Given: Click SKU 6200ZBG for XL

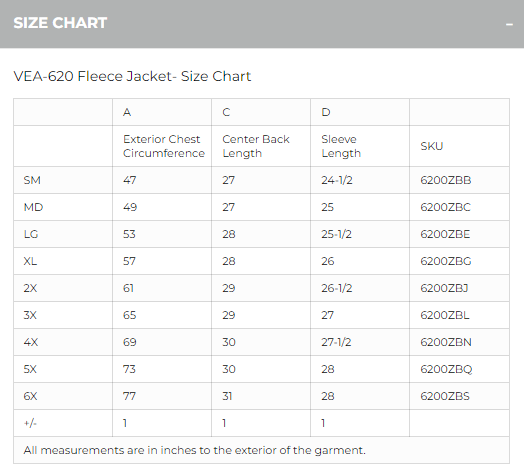Looking at the screenshot, I should (x=445, y=261).
